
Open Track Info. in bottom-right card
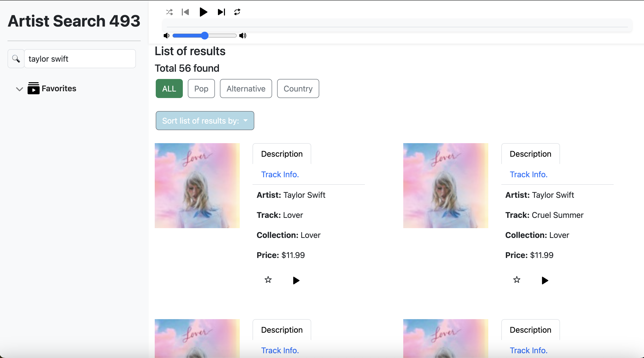(529, 350)
